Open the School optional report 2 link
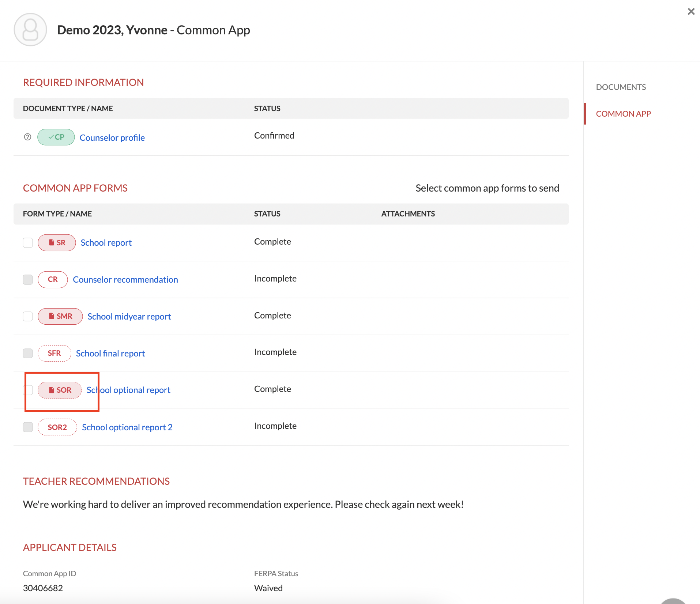The height and width of the screenshot is (604, 700). [x=127, y=427]
